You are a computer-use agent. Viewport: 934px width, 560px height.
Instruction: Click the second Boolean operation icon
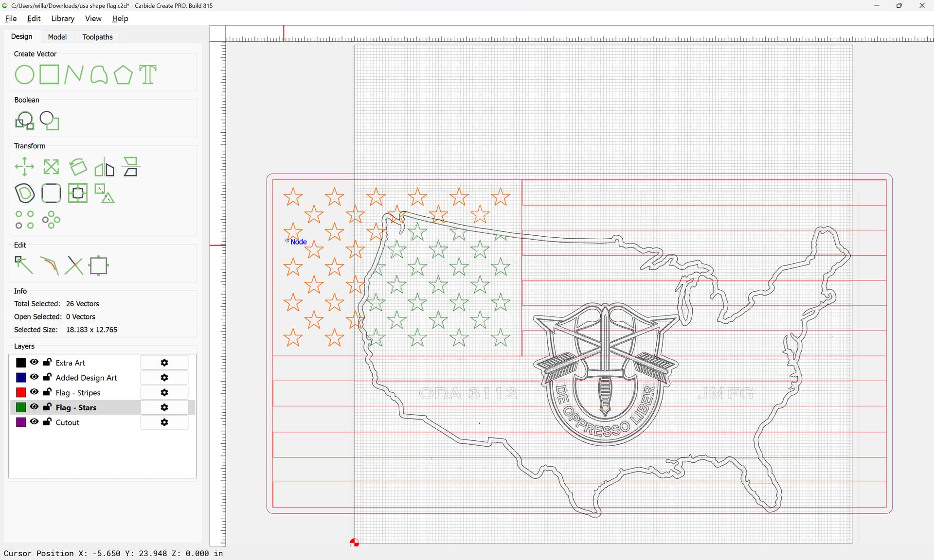pyautogui.click(x=49, y=121)
